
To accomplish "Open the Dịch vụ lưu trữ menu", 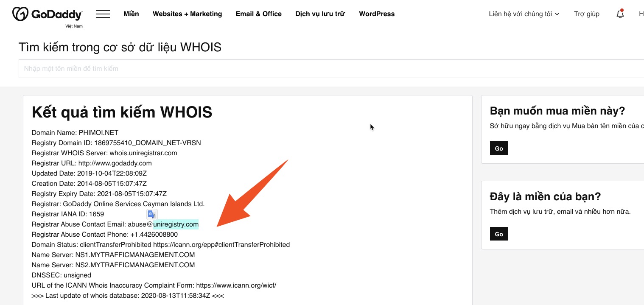I will [x=320, y=14].
